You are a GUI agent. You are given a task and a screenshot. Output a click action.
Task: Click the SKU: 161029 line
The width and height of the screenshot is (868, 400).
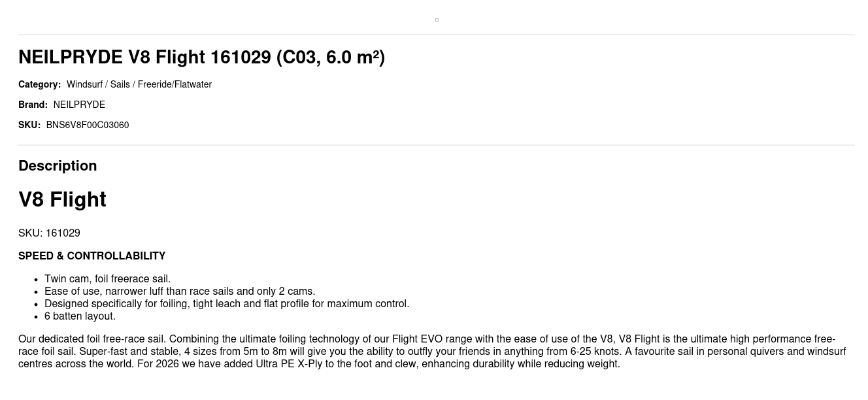49,233
